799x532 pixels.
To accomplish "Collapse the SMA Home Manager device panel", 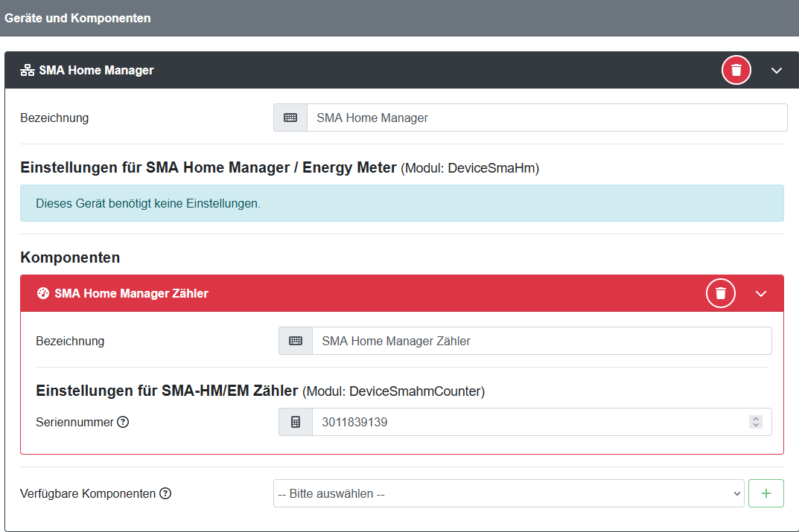I will coord(776,71).
